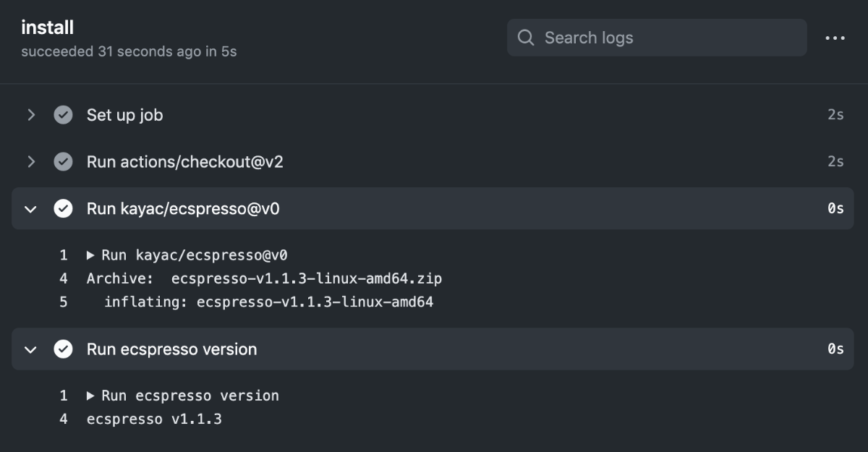
Task: Click success check icon for ecspresso version step
Action: point(64,349)
